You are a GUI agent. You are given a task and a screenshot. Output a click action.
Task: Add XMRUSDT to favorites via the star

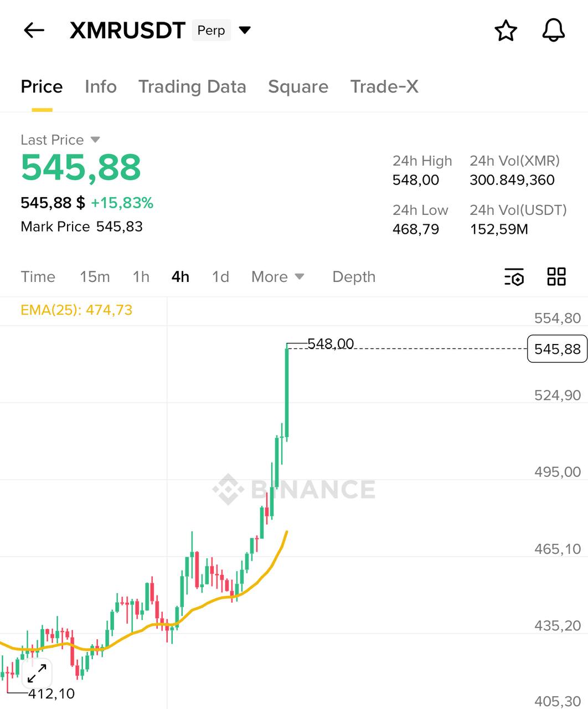tap(506, 30)
